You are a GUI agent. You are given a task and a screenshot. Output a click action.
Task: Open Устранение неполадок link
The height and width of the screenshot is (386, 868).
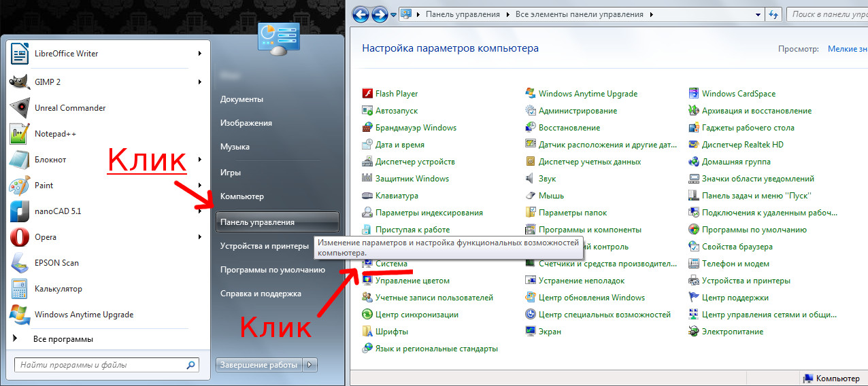click(582, 281)
